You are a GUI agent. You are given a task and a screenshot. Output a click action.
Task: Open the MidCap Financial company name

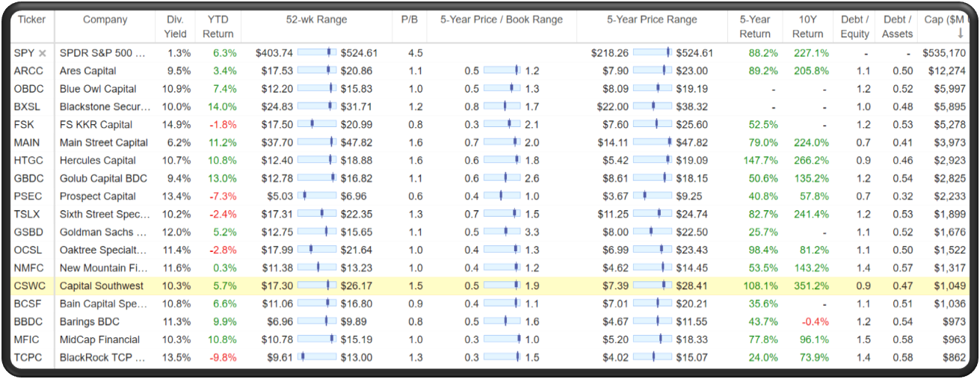(99, 339)
